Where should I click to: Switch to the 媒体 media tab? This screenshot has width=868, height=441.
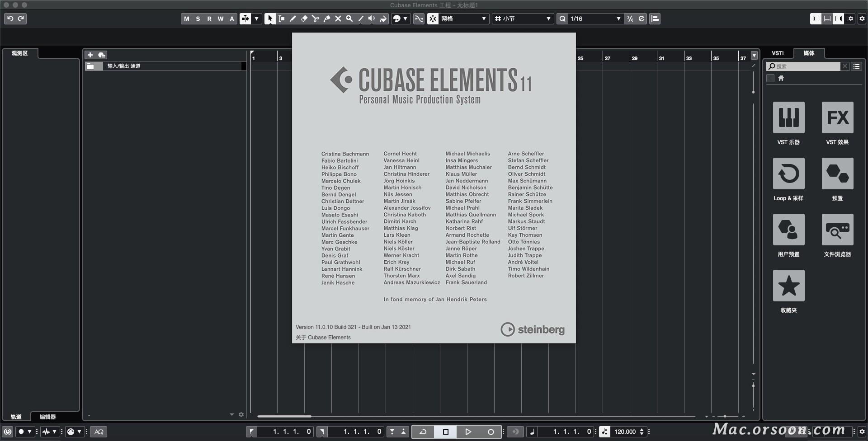809,53
